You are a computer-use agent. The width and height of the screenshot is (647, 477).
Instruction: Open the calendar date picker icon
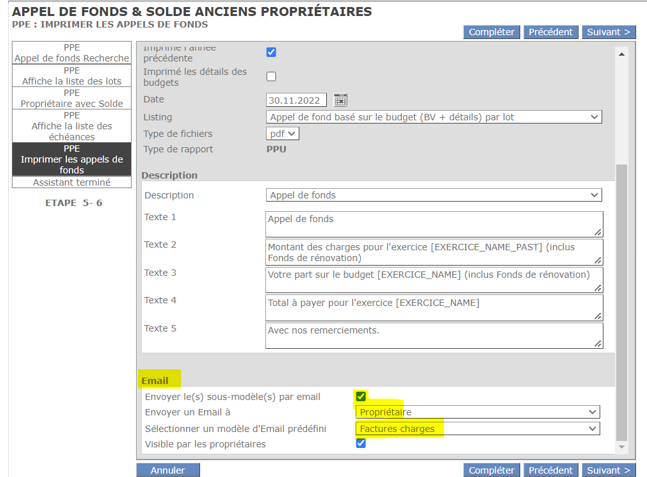pyautogui.click(x=341, y=100)
